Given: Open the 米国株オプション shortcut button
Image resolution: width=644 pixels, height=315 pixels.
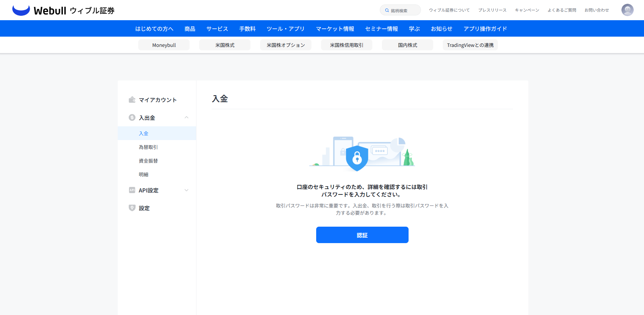Looking at the screenshot, I should [x=285, y=45].
